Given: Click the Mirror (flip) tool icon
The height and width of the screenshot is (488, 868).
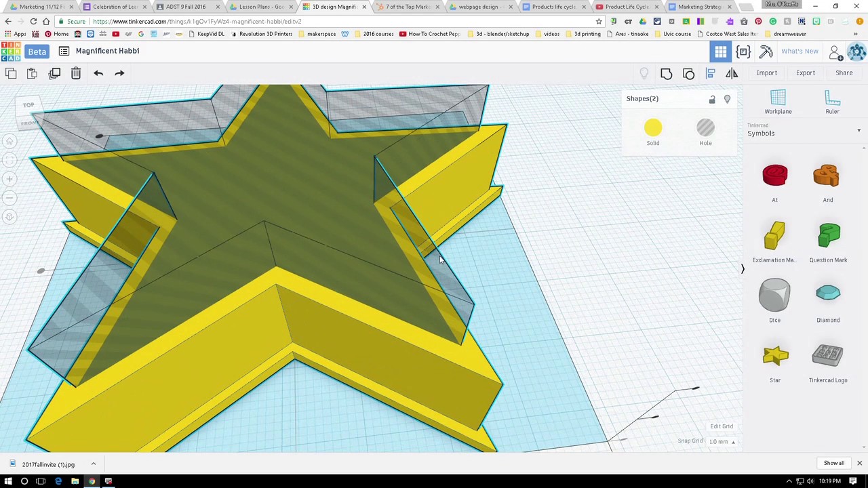Looking at the screenshot, I should [x=732, y=73].
